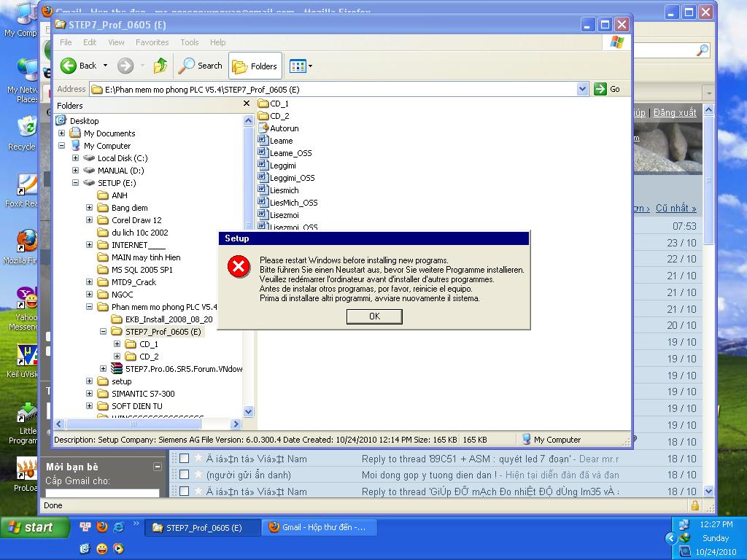Launch Internet Explorer Quick Launch icon
747x560 pixels.
tap(119, 526)
